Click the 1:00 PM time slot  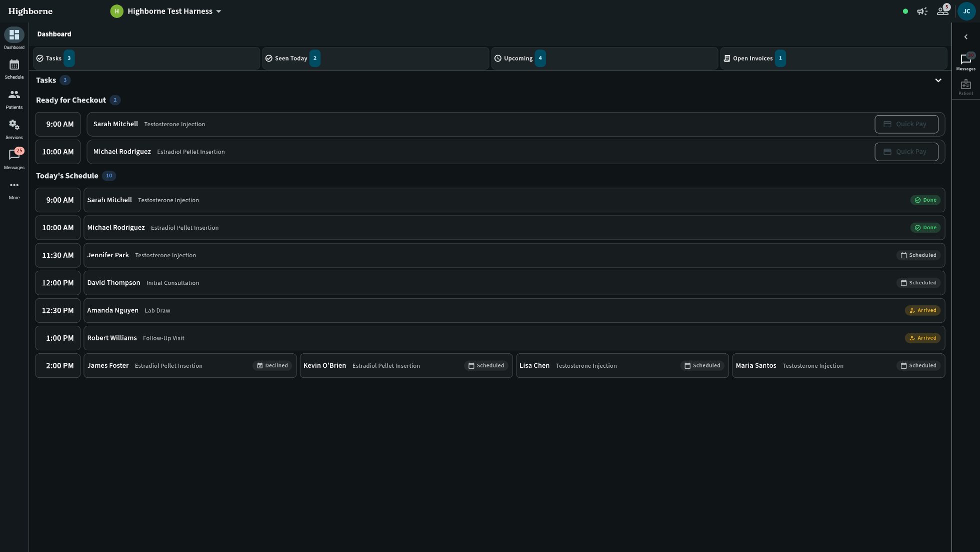[58, 338]
